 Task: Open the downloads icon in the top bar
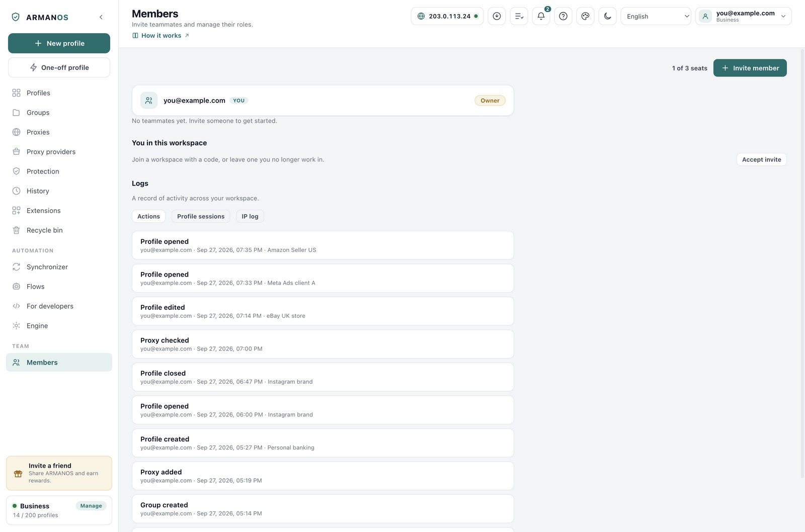[497, 16]
